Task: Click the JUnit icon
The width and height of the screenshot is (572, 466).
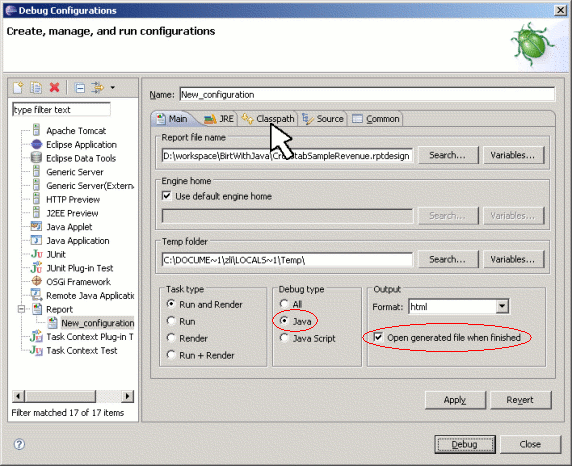Action: [x=36, y=254]
